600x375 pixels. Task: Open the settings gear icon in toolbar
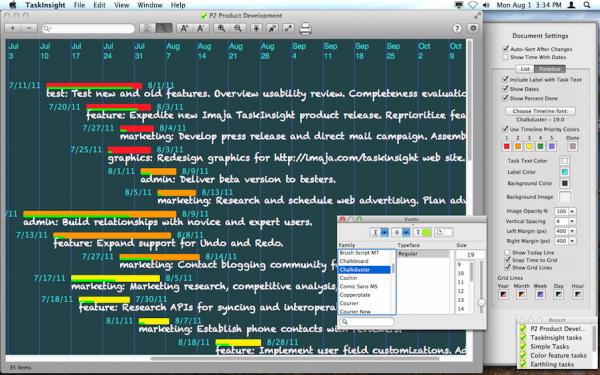click(x=473, y=28)
